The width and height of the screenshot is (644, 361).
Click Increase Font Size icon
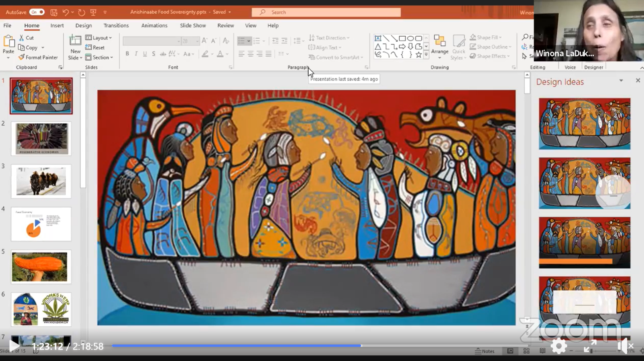point(204,41)
